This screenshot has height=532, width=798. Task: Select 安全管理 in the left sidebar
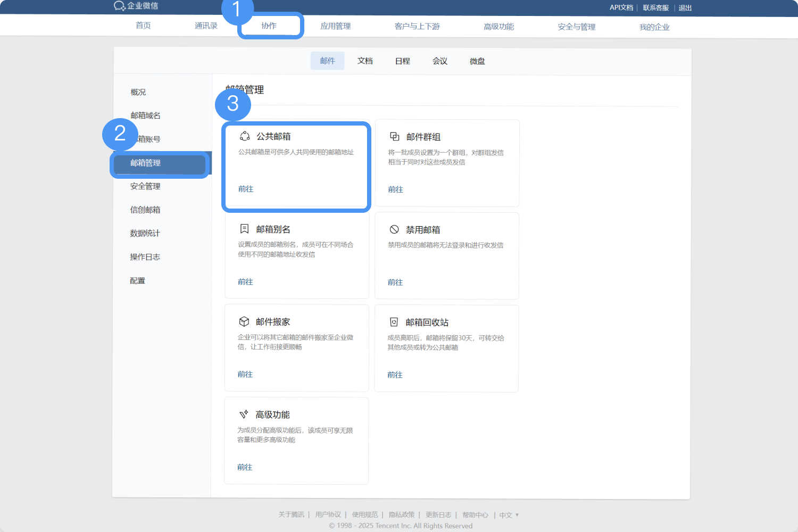(145, 186)
